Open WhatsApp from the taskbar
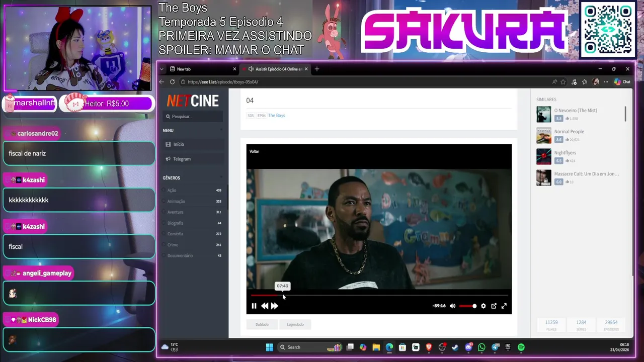This screenshot has width=644, height=362. (x=481, y=347)
